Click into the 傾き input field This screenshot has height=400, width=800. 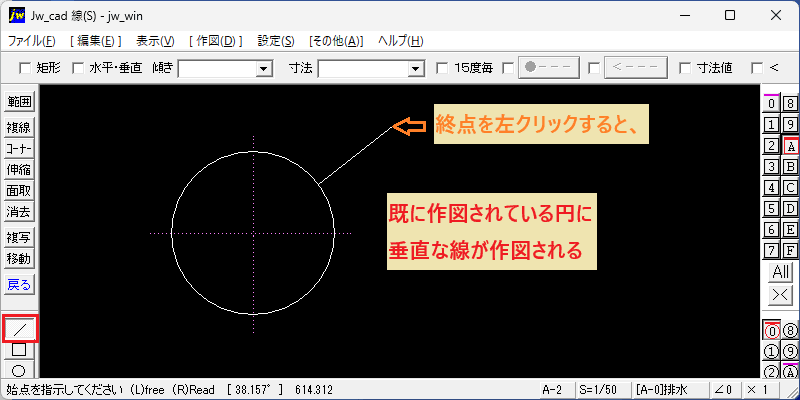click(217, 68)
